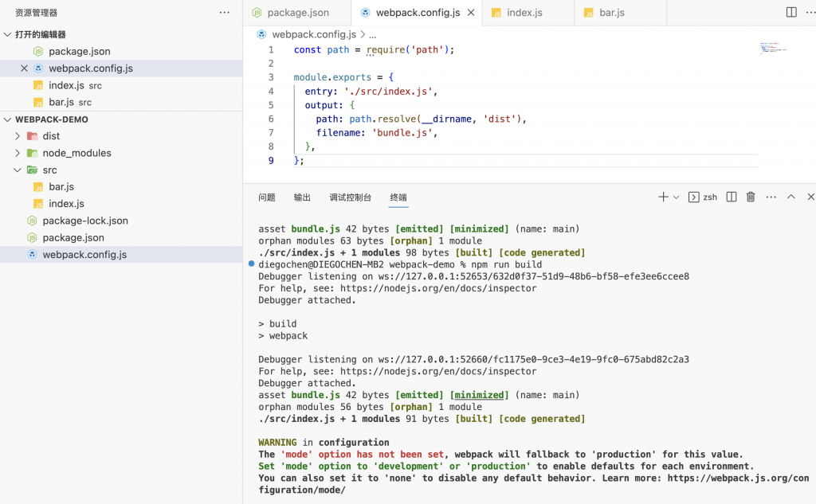Screen dimensions: 816x504
Task: Switch to the bar.js editor tab
Action: coord(620,13)
